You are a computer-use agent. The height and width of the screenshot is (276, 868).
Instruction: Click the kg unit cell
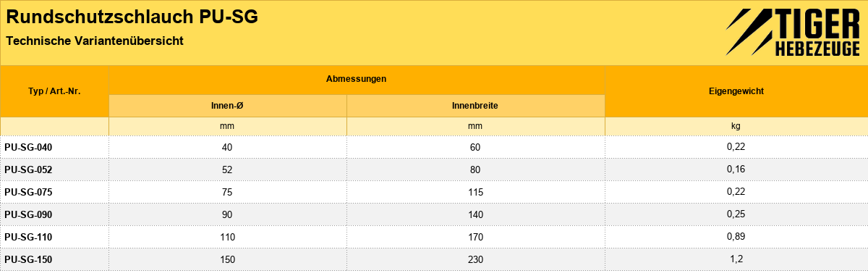point(736,126)
